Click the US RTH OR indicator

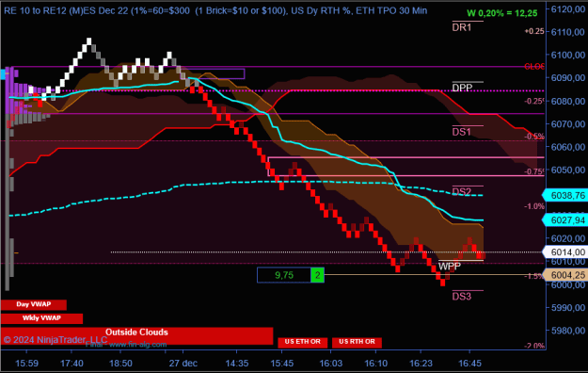(357, 342)
